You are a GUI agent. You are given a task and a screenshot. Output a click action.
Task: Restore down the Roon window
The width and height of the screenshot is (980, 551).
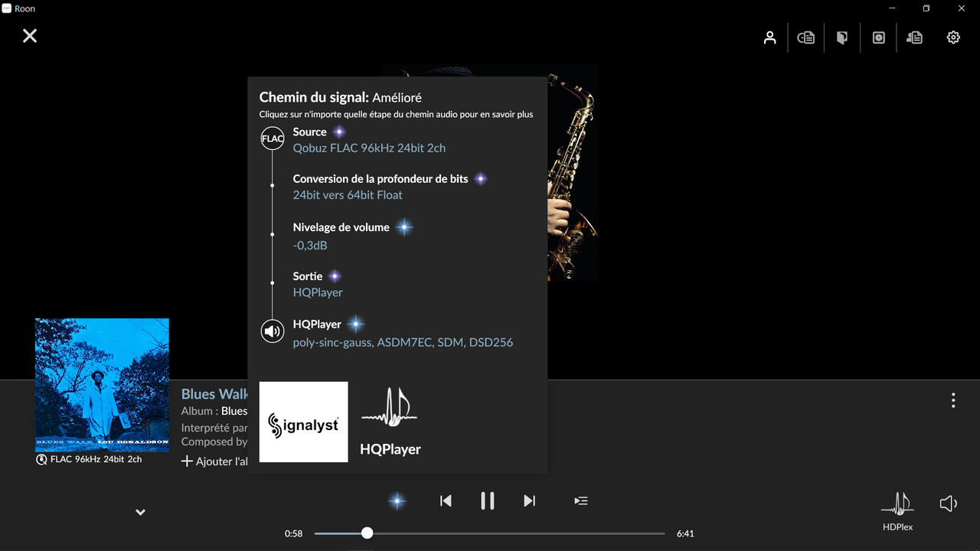tap(926, 8)
